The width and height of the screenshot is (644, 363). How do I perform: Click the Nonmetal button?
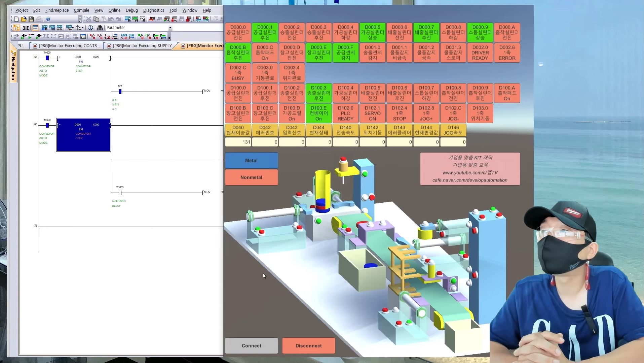click(x=251, y=177)
